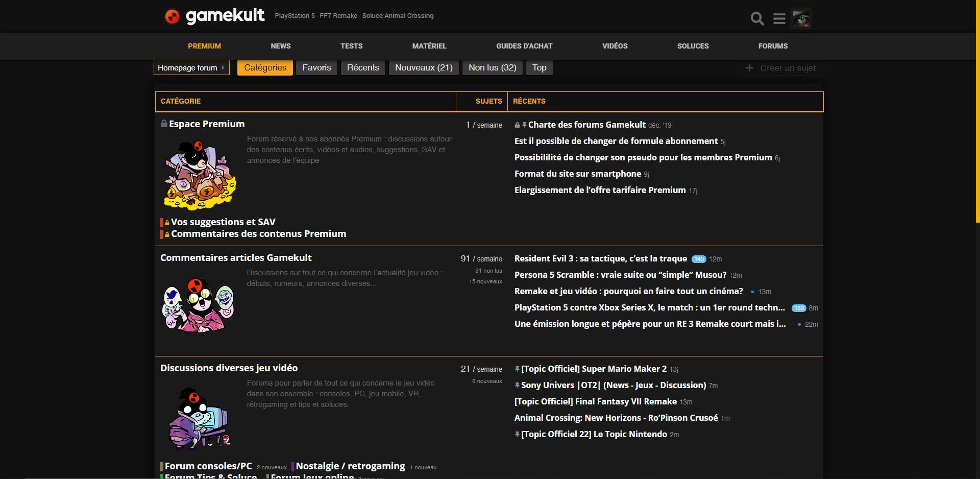Image resolution: width=980 pixels, height=479 pixels.
Task: Open Une émission longue et pépère topic
Action: point(650,324)
